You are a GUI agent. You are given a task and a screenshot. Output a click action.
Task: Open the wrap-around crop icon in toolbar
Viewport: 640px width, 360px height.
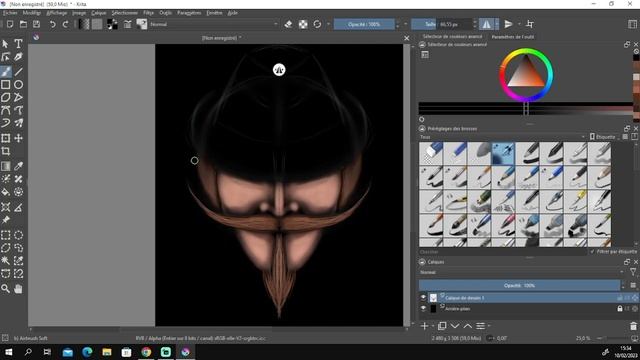[530, 24]
